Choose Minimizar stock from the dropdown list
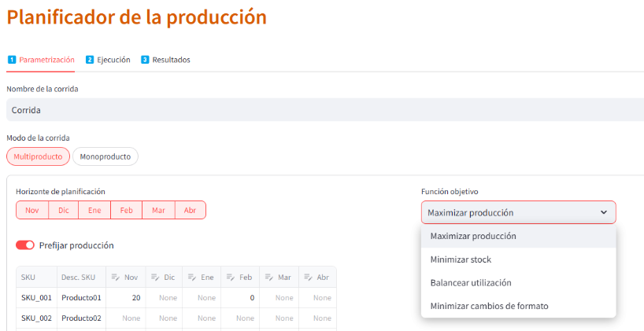Image resolution: width=644 pixels, height=331 pixels. 461,259
